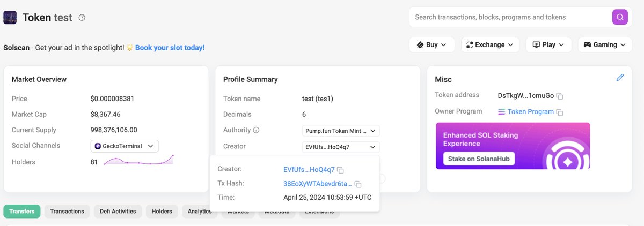This screenshot has height=226, width=644.
Task: Copy the token address DsTkgW...1cmuGo
Action: [559, 96]
